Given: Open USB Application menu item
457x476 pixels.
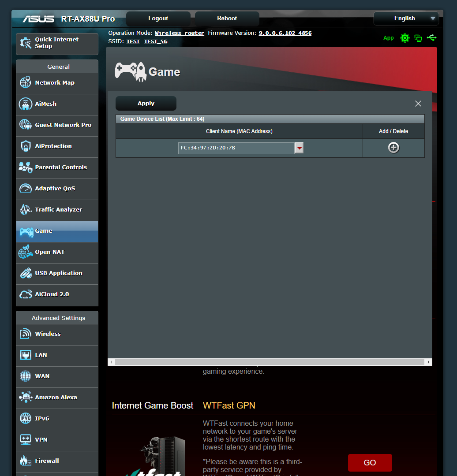Looking at the screenshot, I should [57, 274].
